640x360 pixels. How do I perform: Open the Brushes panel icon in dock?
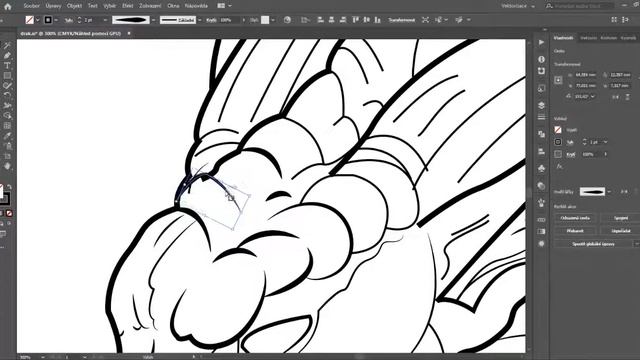(541, 203)
